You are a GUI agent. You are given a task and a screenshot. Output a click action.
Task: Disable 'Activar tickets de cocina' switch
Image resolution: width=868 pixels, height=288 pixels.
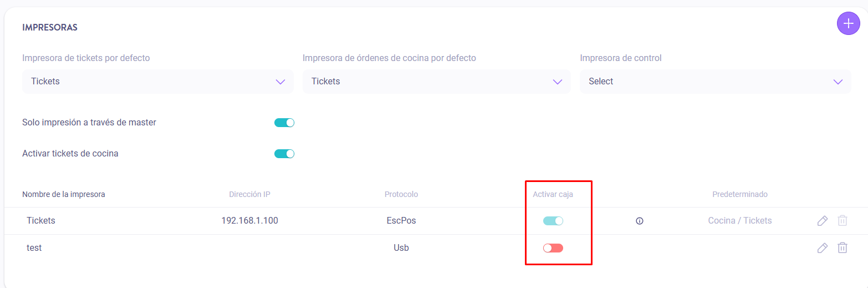coord(284,154)
